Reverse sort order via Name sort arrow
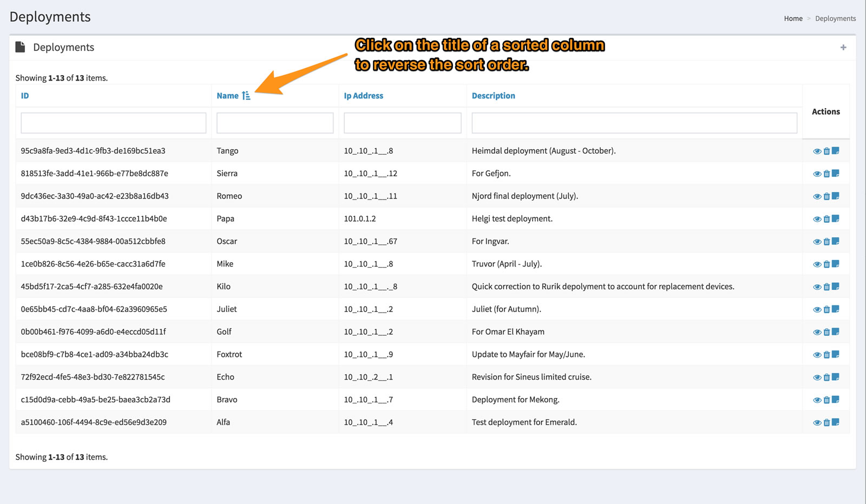Image resolution: width=866 pixels, height=504 pixels. (246, 96)
